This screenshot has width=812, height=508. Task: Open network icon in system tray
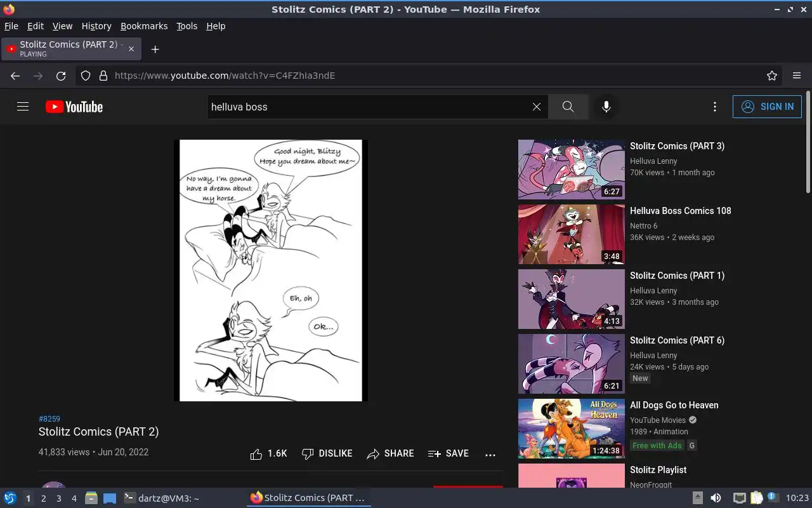739,498
